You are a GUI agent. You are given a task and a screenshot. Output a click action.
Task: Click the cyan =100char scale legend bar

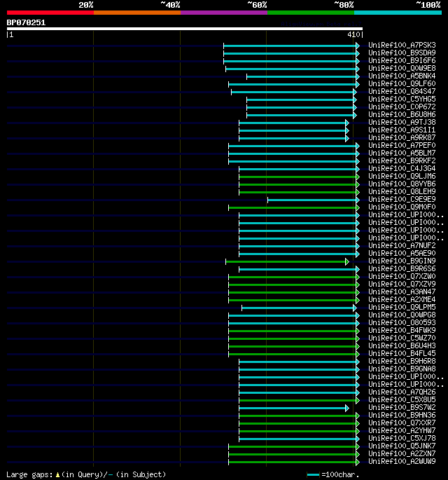click(313, 475)
